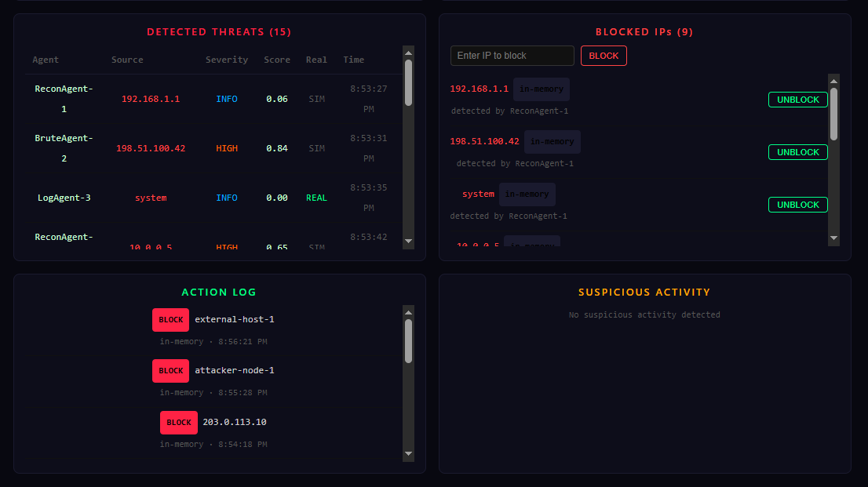Click scroll-down arrow in Blocked IPs list
This screenshot has width=868, height=487.
[833, 238]
